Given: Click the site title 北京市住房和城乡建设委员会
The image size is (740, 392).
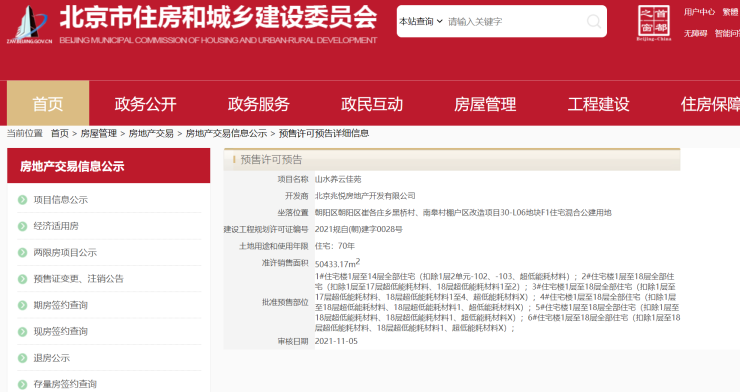Looking at the screenshot, I should tap(218, 18).
